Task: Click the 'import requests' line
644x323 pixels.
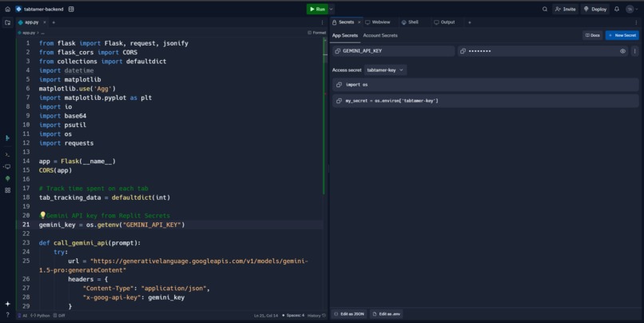Action: [66, 143]
